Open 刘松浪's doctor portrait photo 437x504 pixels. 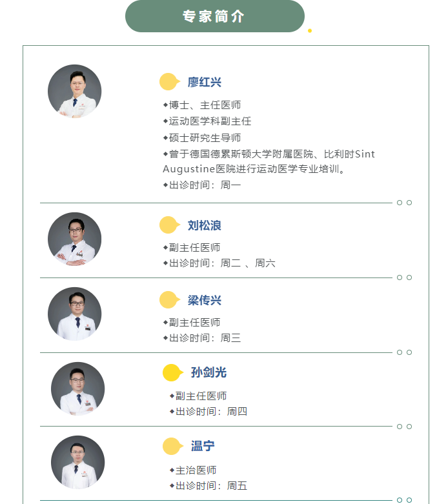(x=74, y=239)
